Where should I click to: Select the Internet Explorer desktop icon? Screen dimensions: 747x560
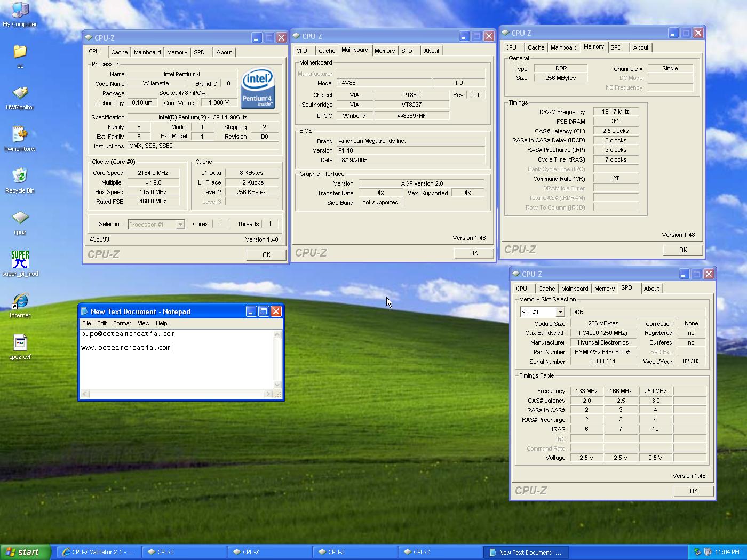tap(20, 306)
